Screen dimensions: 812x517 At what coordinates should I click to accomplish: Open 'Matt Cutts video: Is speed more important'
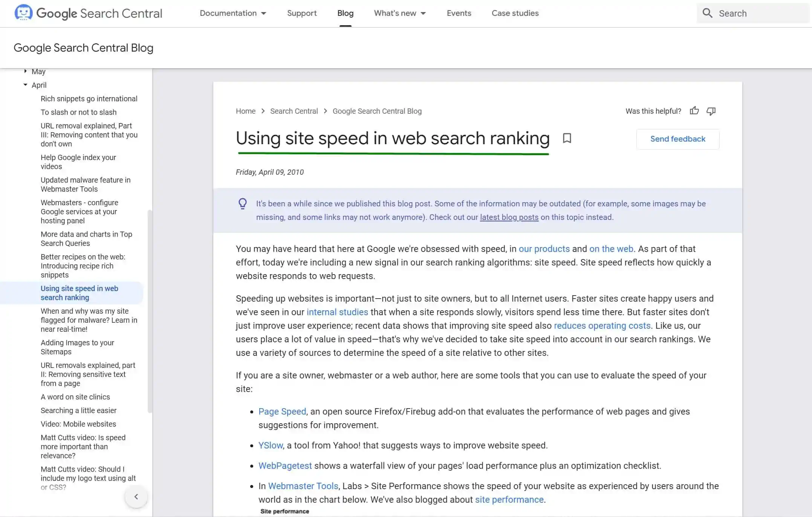pyautogui.click(x=83, y=447)
